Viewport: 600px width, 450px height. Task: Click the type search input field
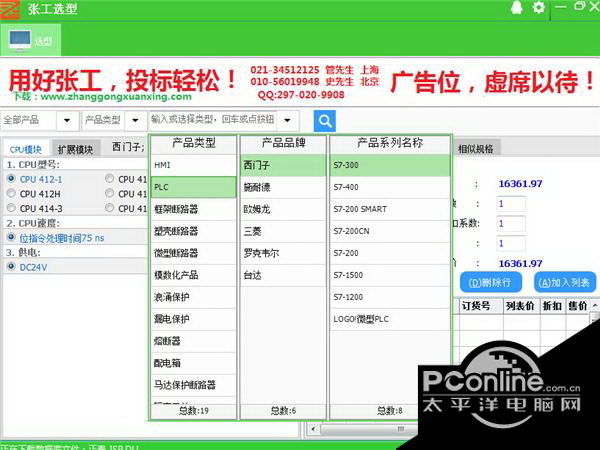213,120
